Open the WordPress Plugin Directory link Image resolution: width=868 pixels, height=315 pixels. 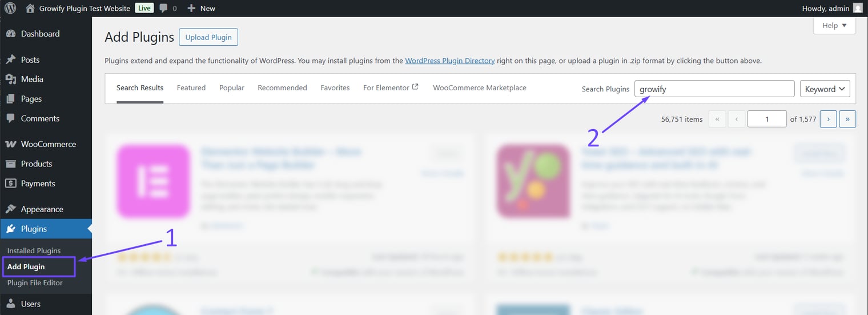tap(449, 61)
